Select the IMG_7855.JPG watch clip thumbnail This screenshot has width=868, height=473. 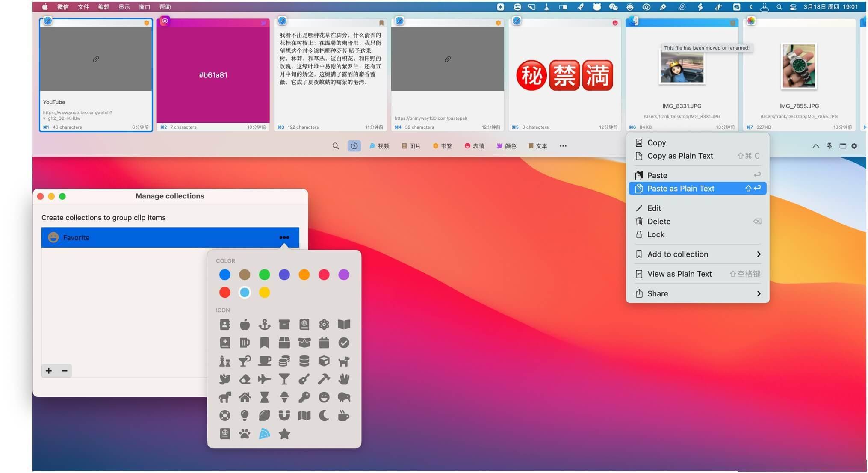[798, 66]
